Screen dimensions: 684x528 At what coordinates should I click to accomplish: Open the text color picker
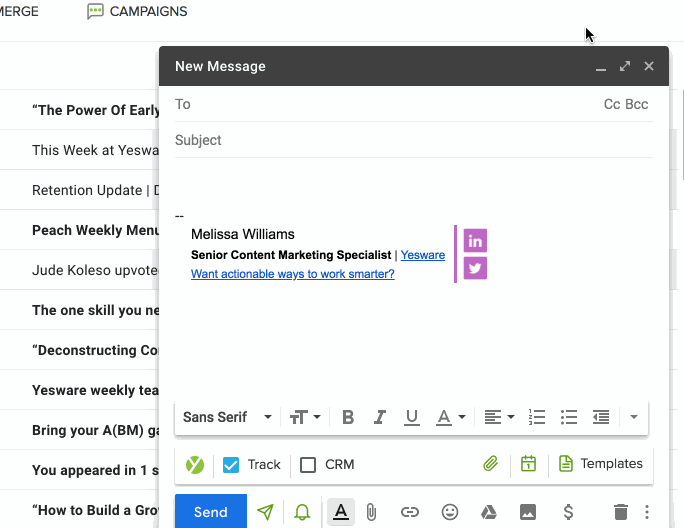pos(451,417)
